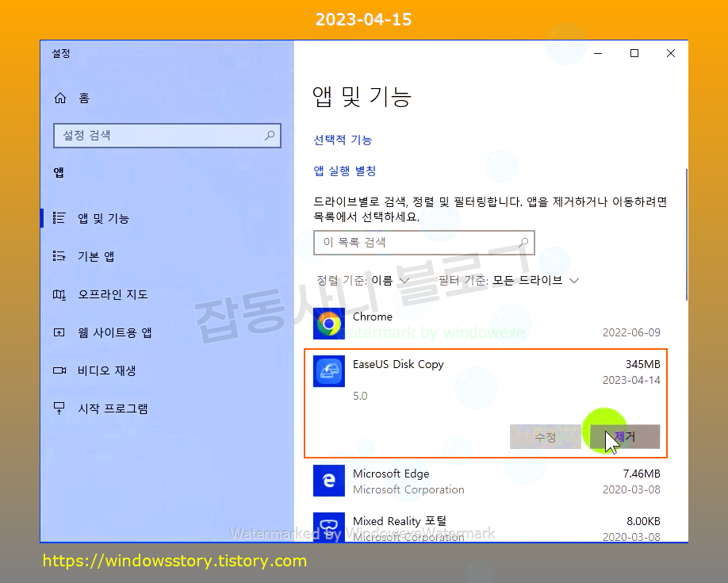Click the '2023-04-14' install date
Screen dimensions: 728x583
[631, 380]
